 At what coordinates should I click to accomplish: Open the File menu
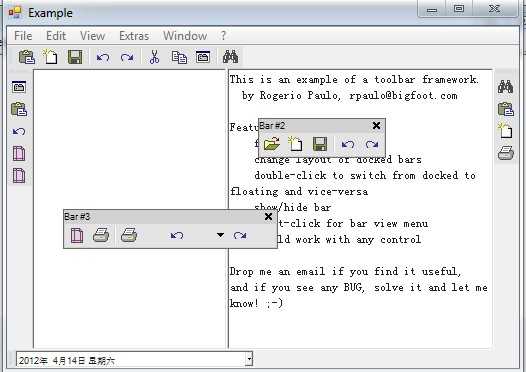[23, 36]
